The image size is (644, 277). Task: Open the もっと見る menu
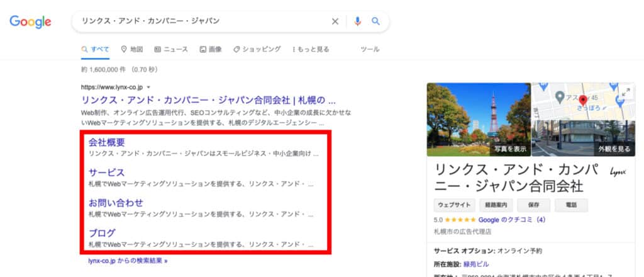click(311, 49)
